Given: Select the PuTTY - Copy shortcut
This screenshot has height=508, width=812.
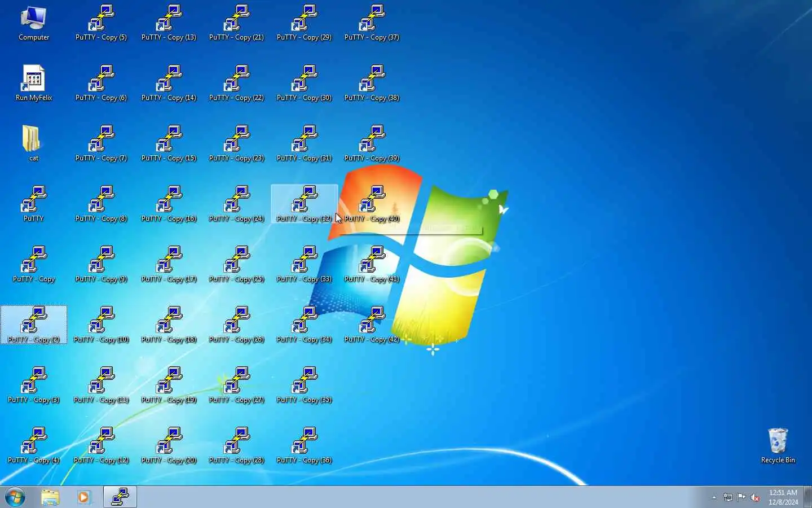Looking at the screenshot, I should [x=34, y=265].
